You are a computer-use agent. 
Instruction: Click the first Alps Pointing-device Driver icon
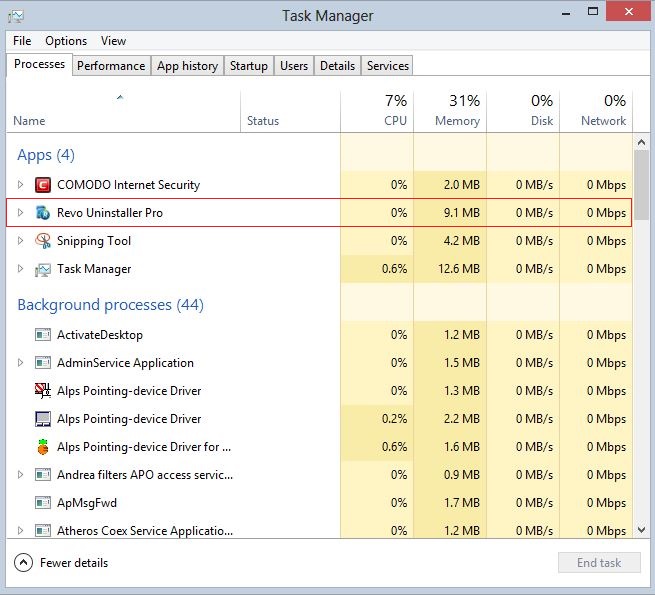(x=43, y=391)
